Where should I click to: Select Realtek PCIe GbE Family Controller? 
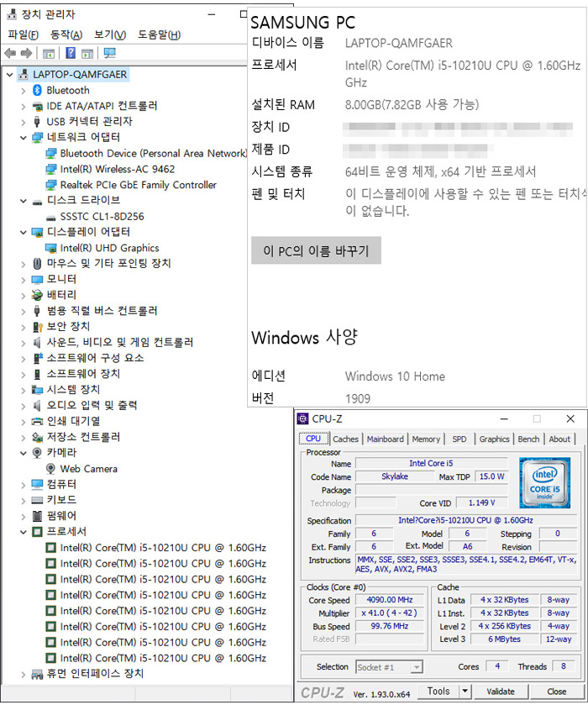(139, 185)
